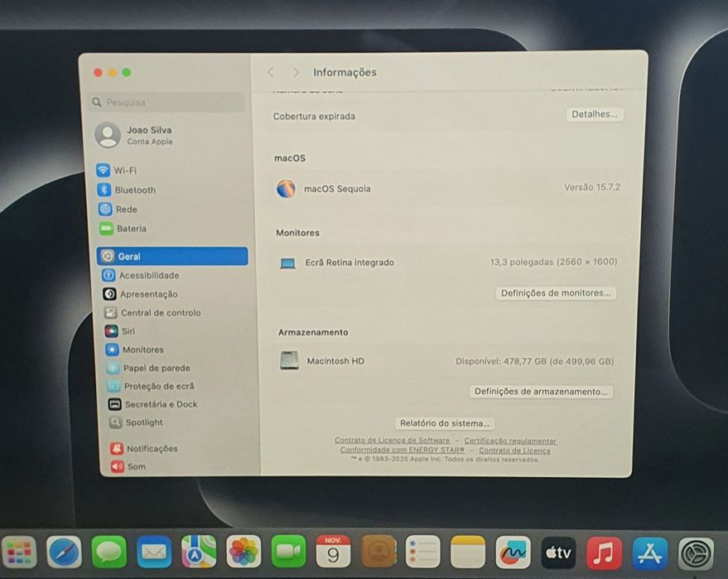Open App Store from the Dock
Viewport: 728px width, 579px height.
tap(649, 553)
